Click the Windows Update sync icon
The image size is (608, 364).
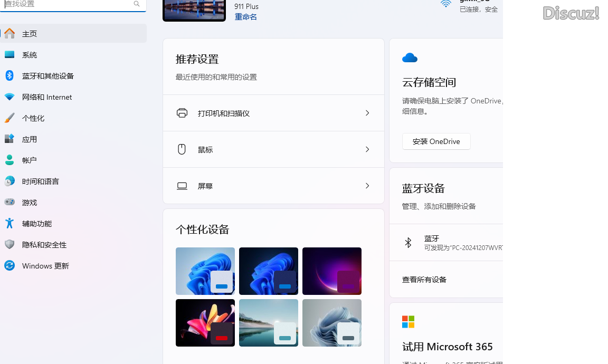9,265
